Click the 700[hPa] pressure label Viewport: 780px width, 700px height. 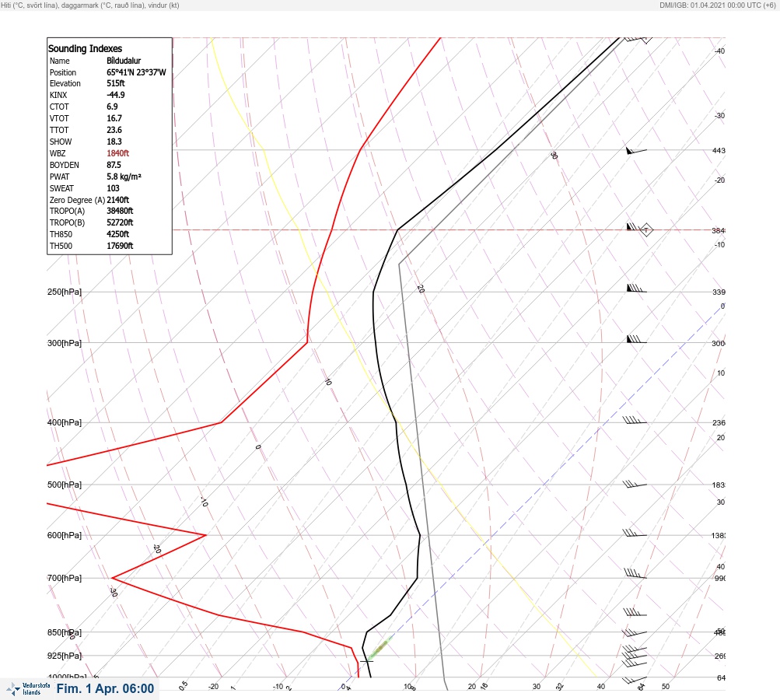pyautogui.click(x=65, y=578)
